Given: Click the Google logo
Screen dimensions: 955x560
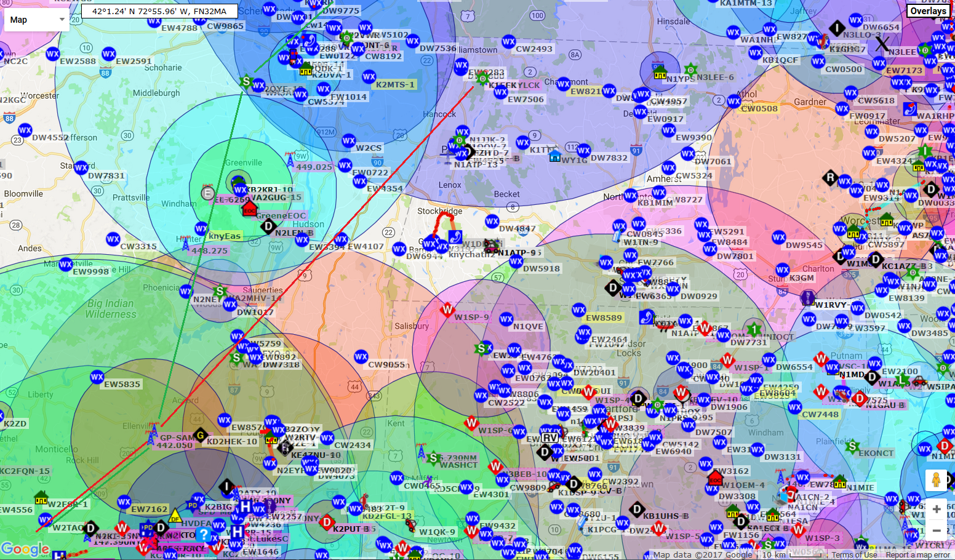Looking at the screenshot, I should coord(25,548).
